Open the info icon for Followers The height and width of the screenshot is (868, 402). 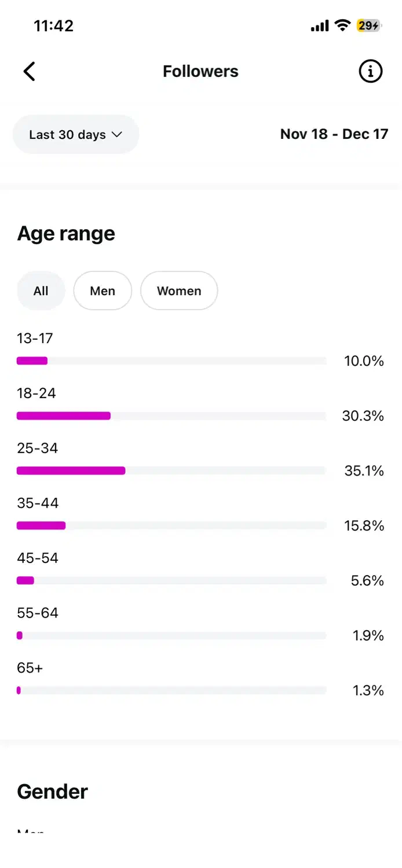[x=371, y=72]
